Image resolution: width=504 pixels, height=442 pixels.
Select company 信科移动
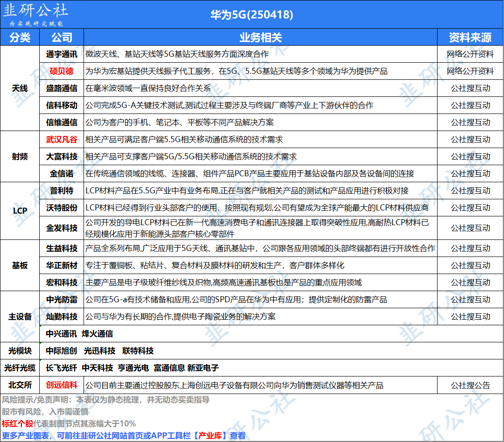62,105
